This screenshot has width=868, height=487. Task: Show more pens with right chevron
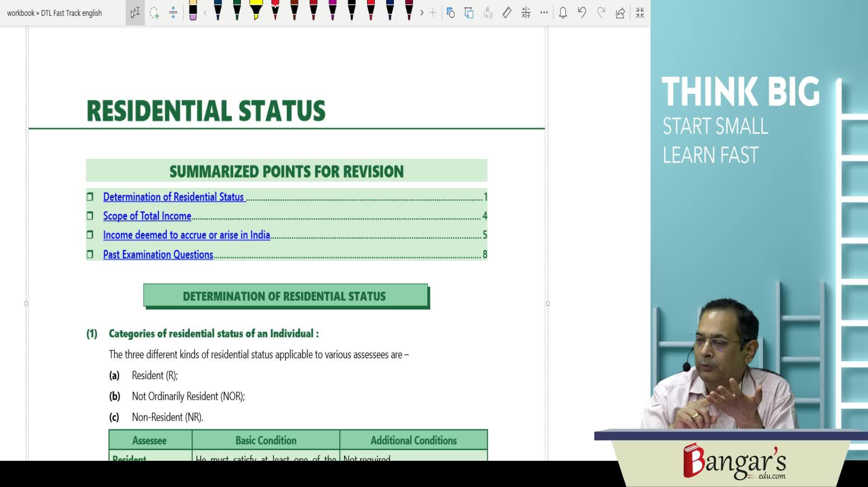[x=422, y=13]
